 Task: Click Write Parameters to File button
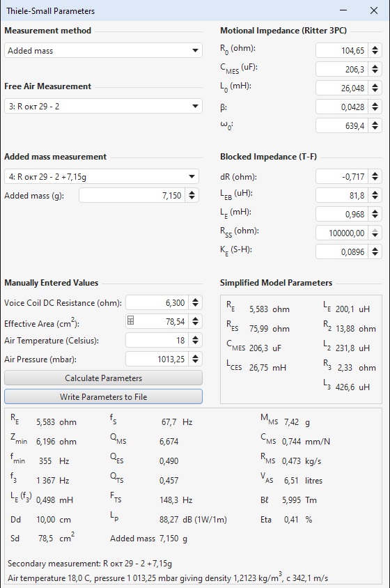point(103,396)
